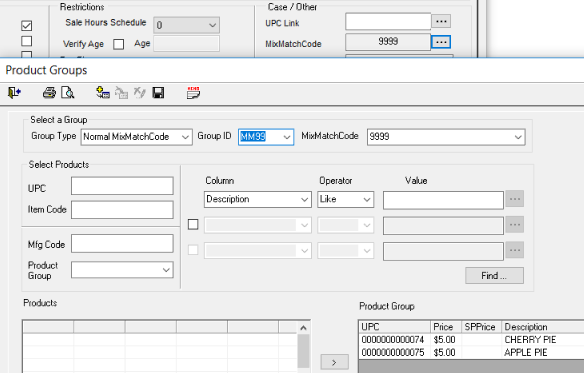This screenshot has height=373, width=584.
Task: Click ellipsis button beside UPC Link field
Action: click(441, 21)
